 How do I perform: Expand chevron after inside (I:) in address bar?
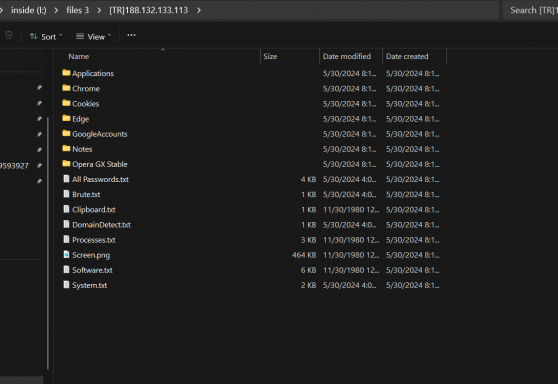[56, 10]
